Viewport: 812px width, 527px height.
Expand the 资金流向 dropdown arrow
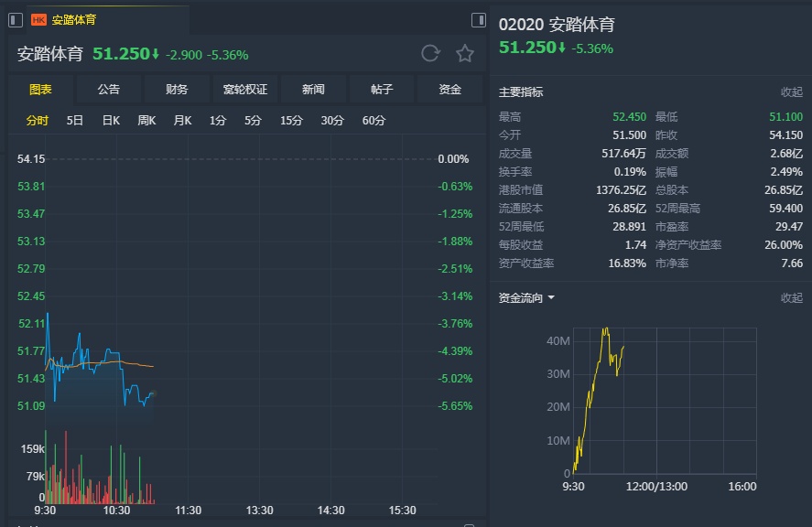click(x=551, y=298)
